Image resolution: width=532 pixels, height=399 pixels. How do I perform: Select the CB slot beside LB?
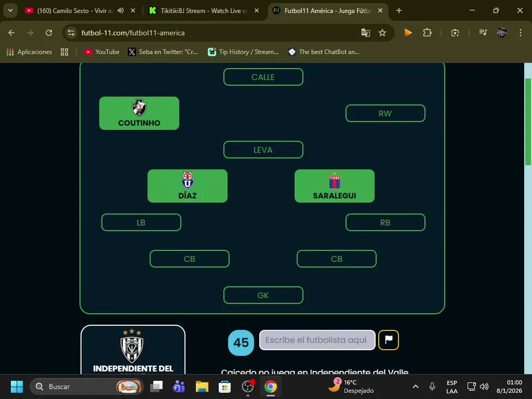pyautogui.click(x=190, y=259)
